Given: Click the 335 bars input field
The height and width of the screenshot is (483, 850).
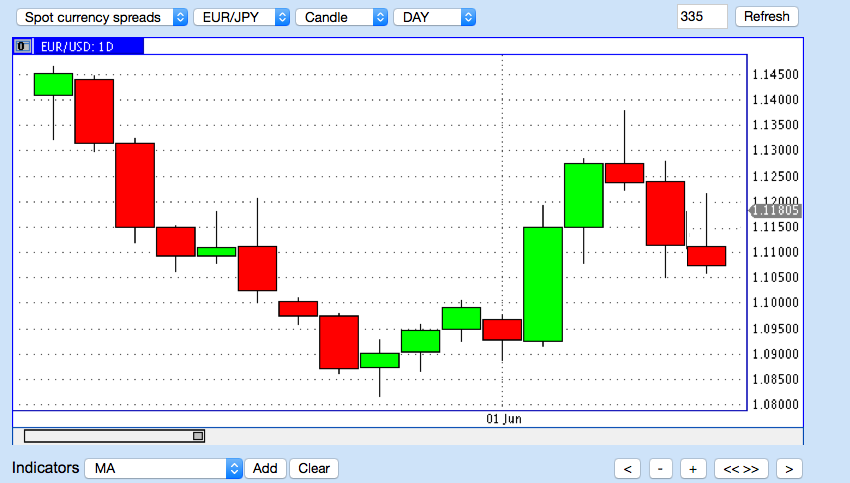Looking at the screenshot, I should (702, 17).
